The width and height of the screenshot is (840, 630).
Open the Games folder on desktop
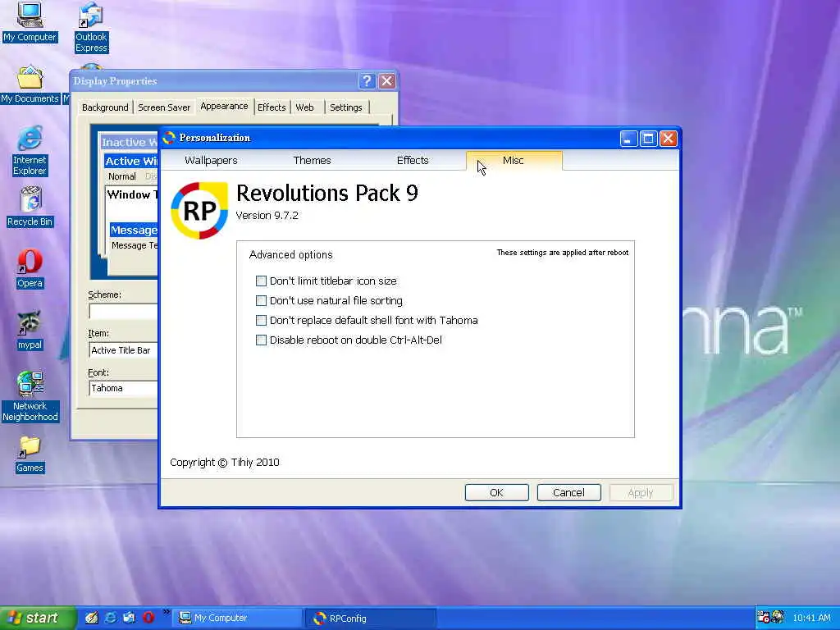(x=30, y=454)
